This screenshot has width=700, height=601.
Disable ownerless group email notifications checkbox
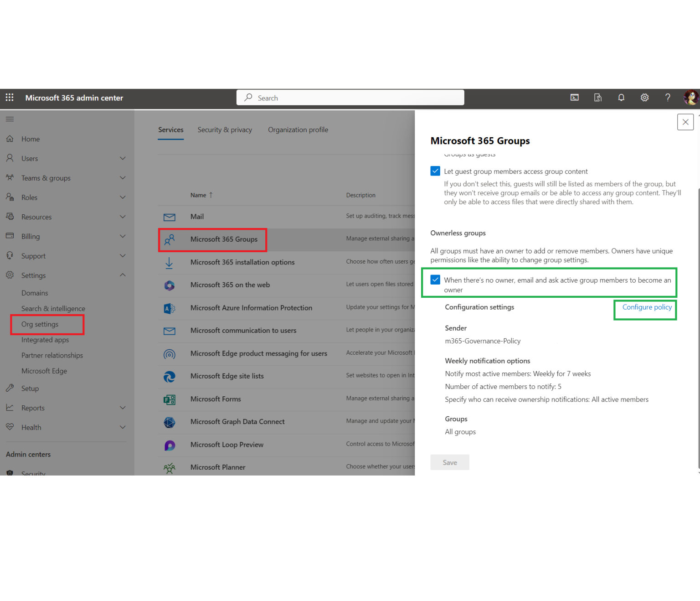(435, 280)
